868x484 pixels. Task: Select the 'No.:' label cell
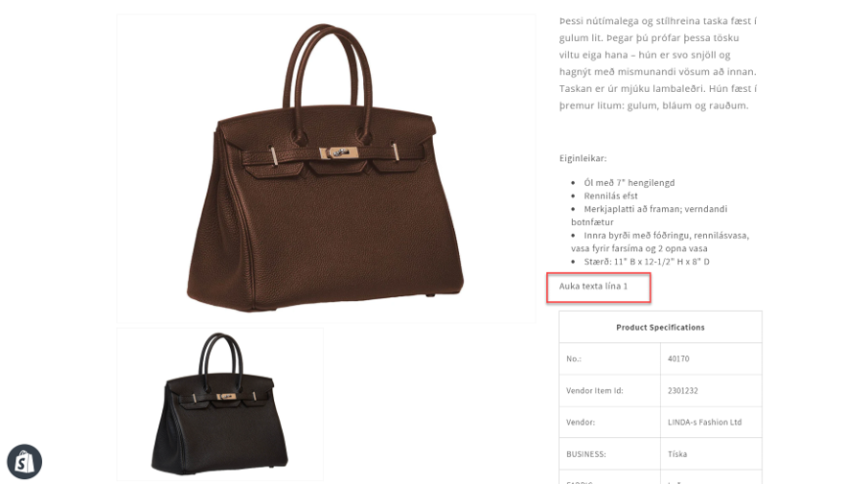(609, 358)
